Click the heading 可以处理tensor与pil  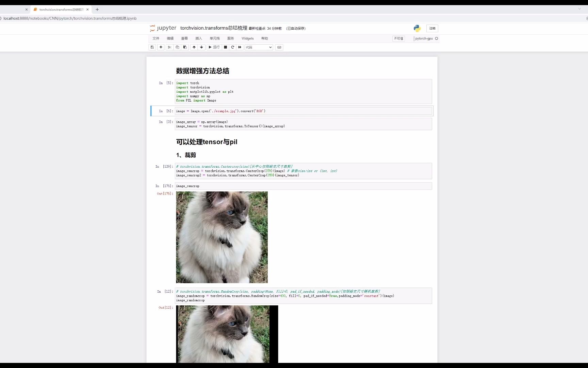pyautogui.click(x=207, y=142)
